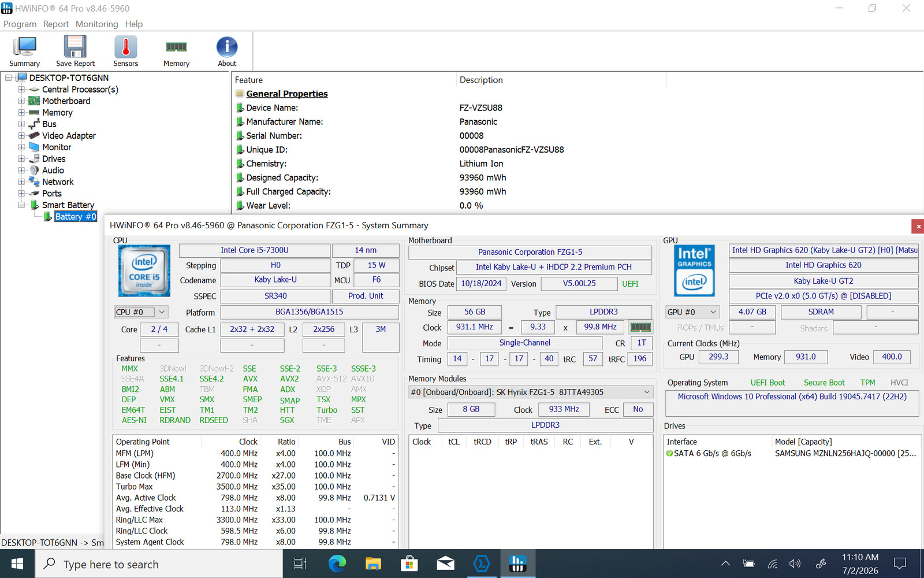Viewport: 924px width, 578px height.
Task: Click the green SATA drive status icon
Action: 670,454
